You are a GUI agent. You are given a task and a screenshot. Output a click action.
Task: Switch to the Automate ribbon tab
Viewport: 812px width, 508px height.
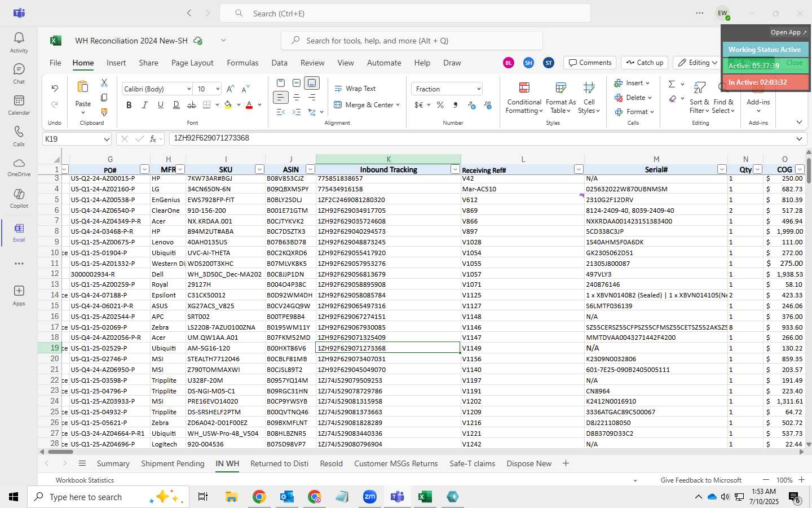pyautogui.click(x=384, y=63)
